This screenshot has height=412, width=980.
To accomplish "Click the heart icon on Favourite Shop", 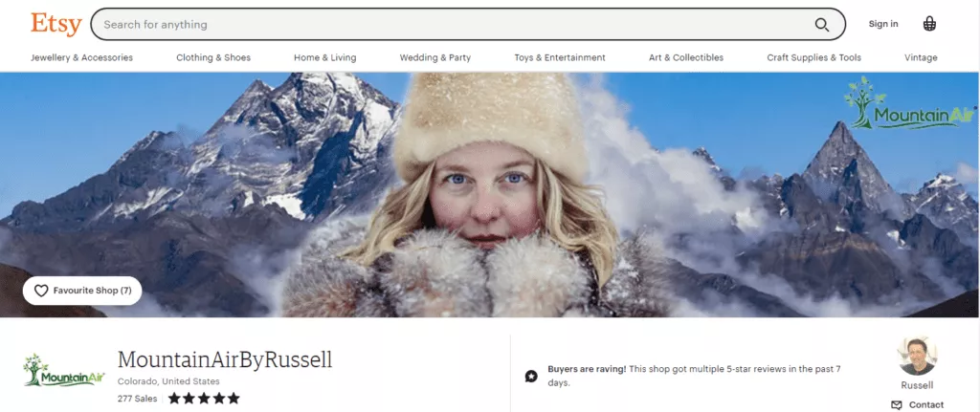I will coord(41,291).
